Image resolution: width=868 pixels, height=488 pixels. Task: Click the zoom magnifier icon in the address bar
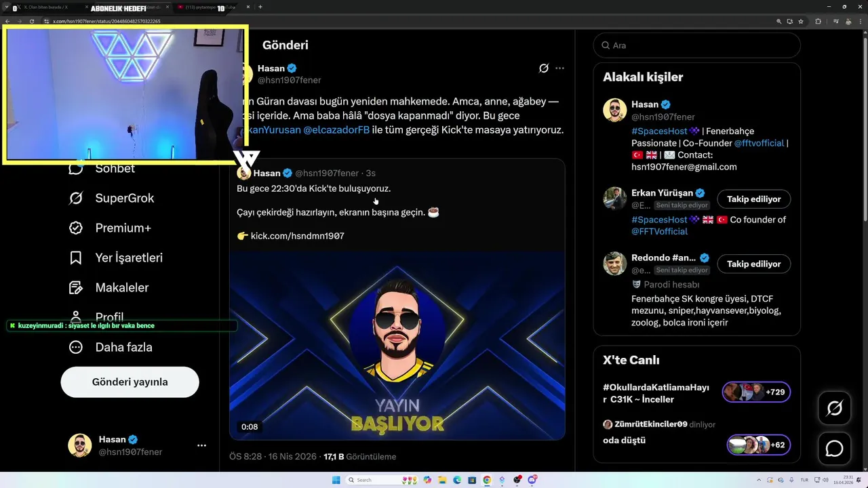[779, 21]
